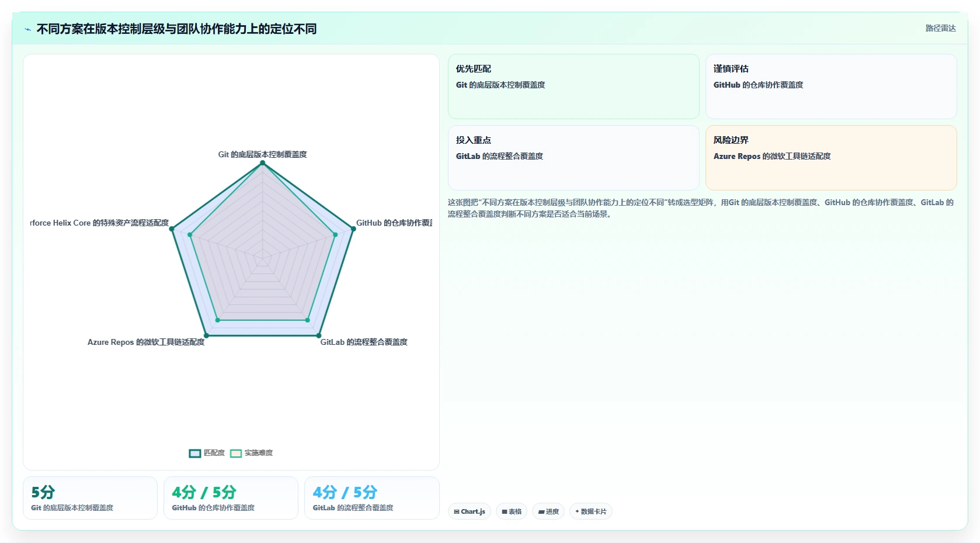
Task: Click the small icon before the header title
Action: point(27,29)
